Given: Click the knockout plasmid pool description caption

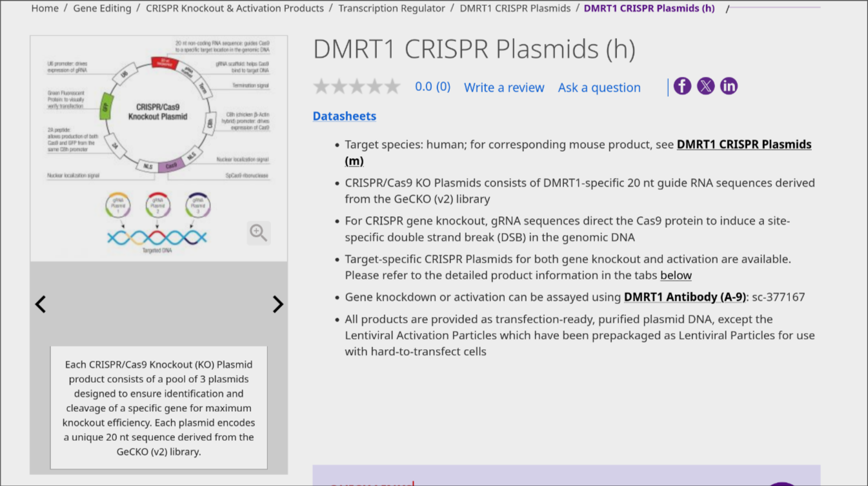Looking at the screenshot, I should tap(159, 408).
